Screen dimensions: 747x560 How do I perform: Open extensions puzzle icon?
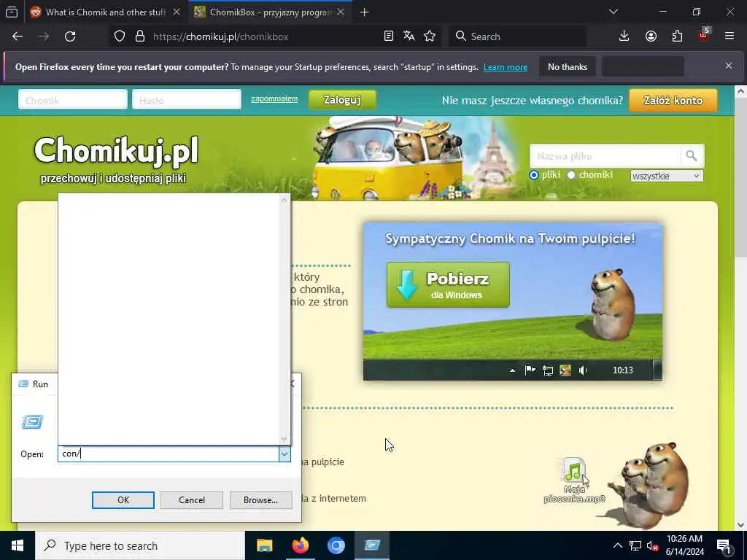[x=677, y=36]
